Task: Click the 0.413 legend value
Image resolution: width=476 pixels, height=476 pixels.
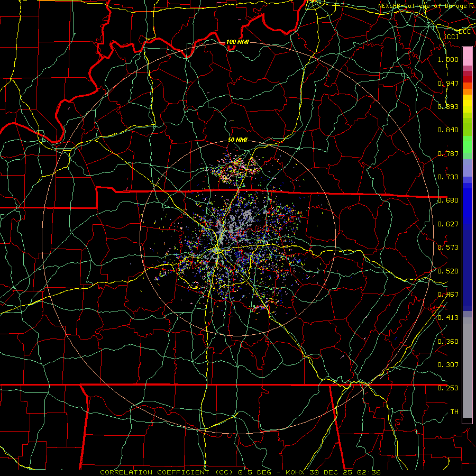Action: 448,318
